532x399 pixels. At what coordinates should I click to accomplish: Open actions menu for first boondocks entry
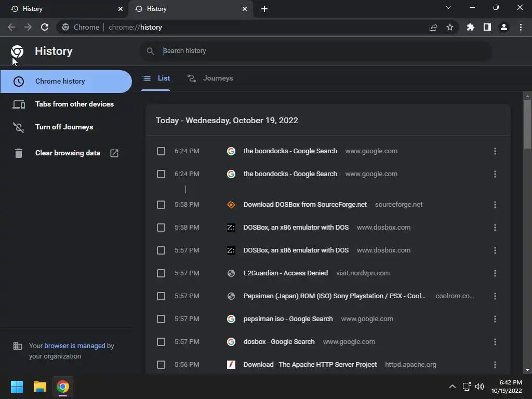(495, 151)
